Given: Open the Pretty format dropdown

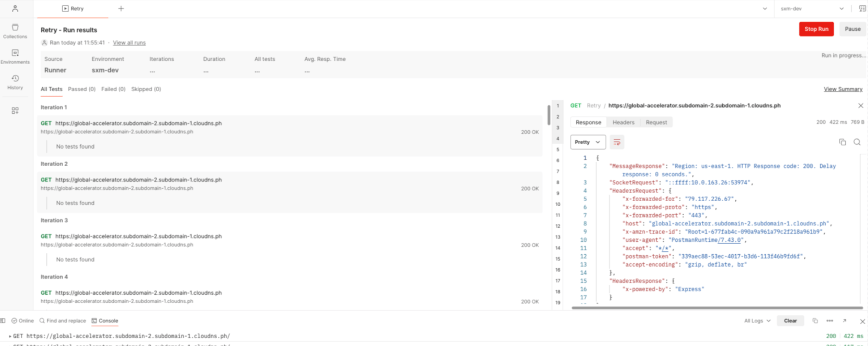Looking at the screenshot, I should 588,142.
